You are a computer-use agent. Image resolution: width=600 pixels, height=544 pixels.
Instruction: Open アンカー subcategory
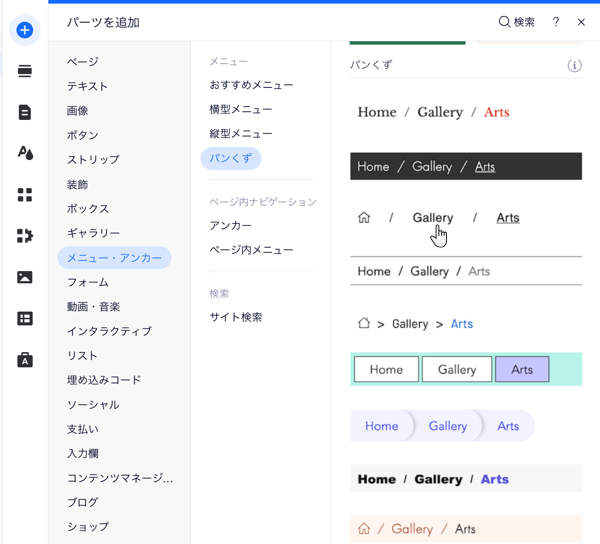[x=230, y=226]
